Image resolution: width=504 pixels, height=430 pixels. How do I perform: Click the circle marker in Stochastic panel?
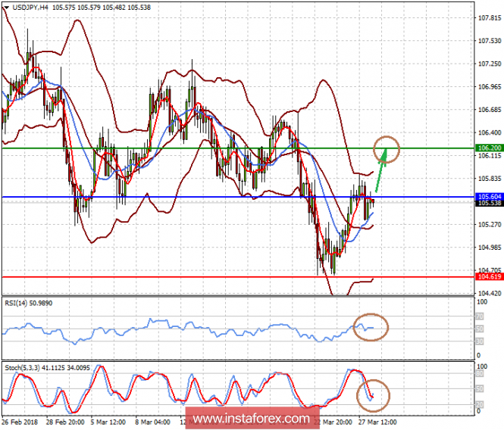(x=374, y=394)
